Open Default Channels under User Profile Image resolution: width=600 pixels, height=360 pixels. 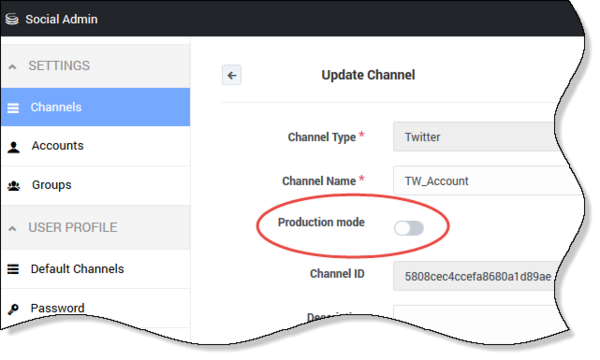pyautogui.click(x=95, y=269)
